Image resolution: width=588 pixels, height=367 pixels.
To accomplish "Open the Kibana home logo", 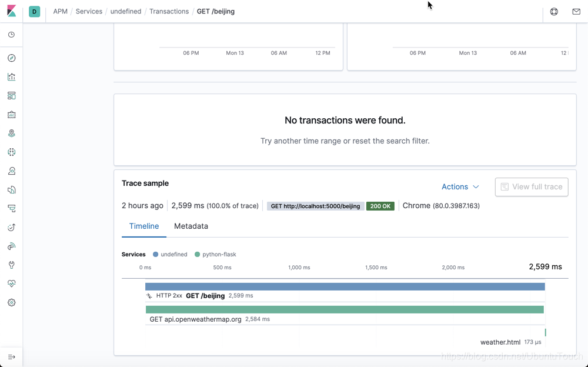I will [12, 11].
